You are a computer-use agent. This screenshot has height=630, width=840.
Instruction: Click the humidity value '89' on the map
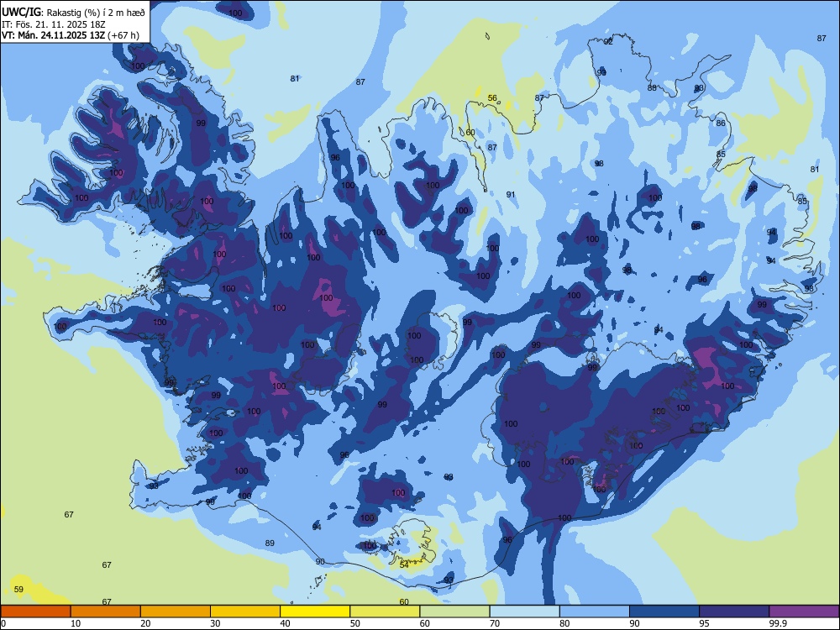(x=270, y=543)
